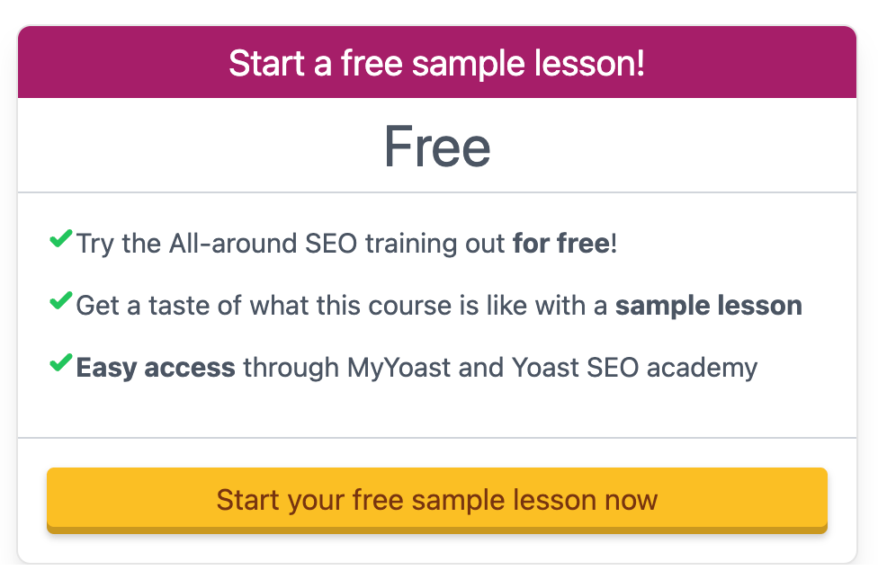878x588 pixels.
Task: Click the 'Free' price label
Action: [437, 145]
